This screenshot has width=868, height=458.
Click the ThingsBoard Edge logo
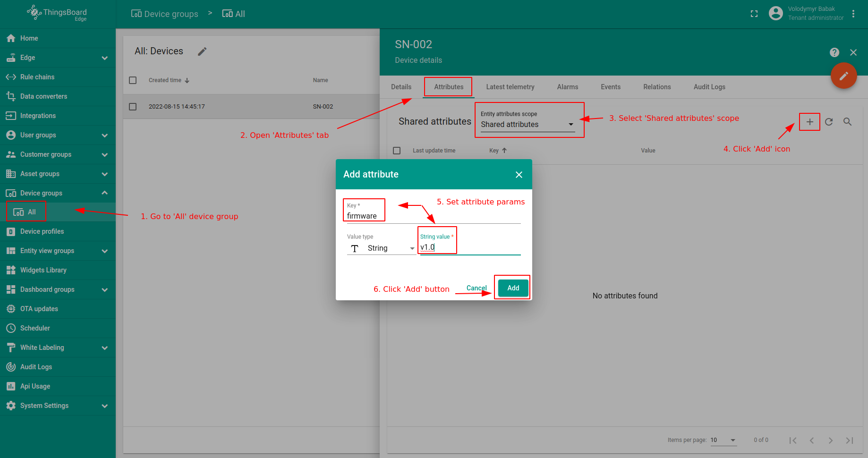pos(57,13)
